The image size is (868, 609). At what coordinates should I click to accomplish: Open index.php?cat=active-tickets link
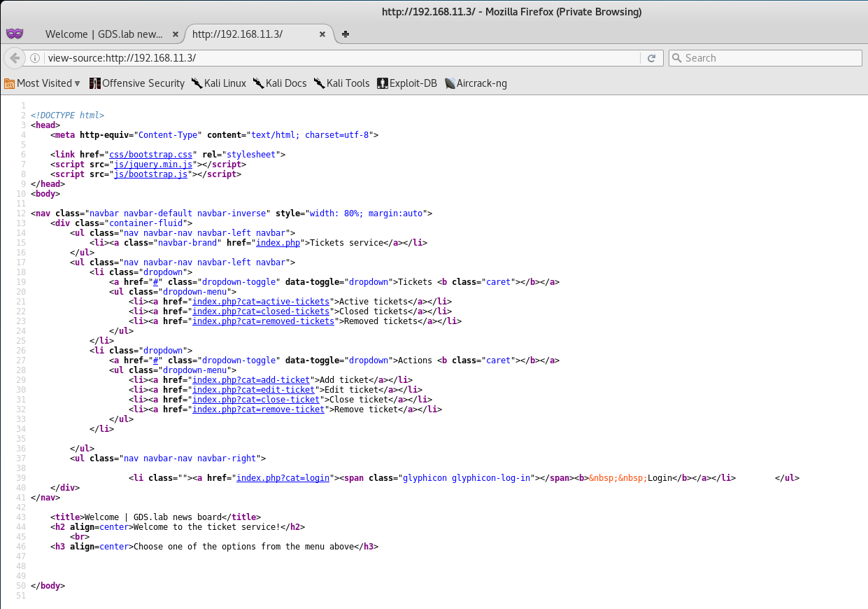pyautogui.click(x=261, y=302)
